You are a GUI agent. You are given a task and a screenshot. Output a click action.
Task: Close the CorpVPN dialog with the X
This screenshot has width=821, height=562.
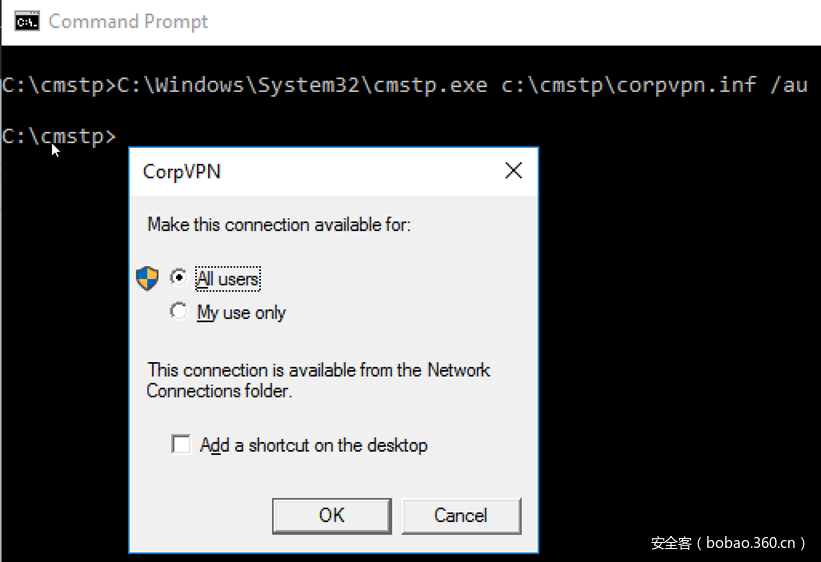pos(513,170)
